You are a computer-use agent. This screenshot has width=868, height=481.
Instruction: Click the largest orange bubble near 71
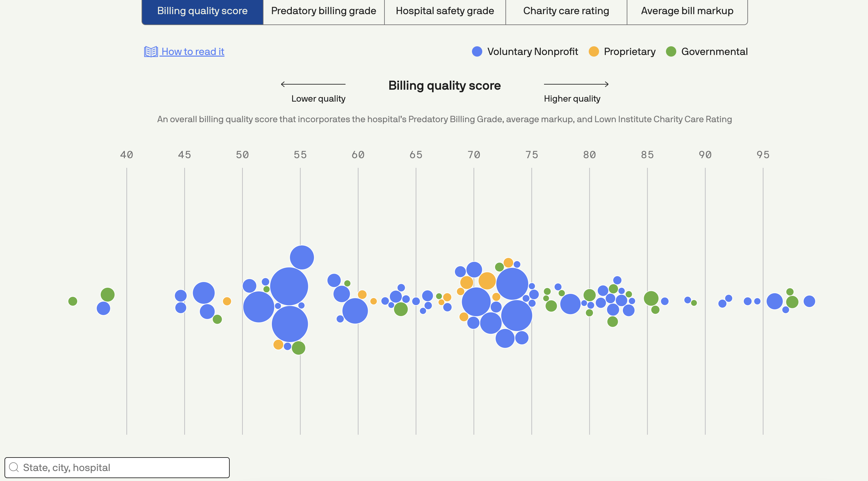coord(487,281)
